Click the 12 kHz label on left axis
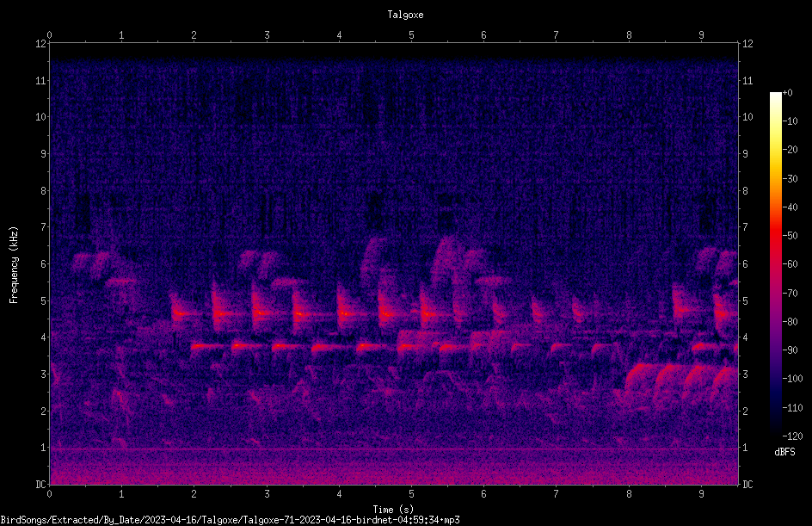The width and height of the screenshot is (812, 526). click(41, 44)
